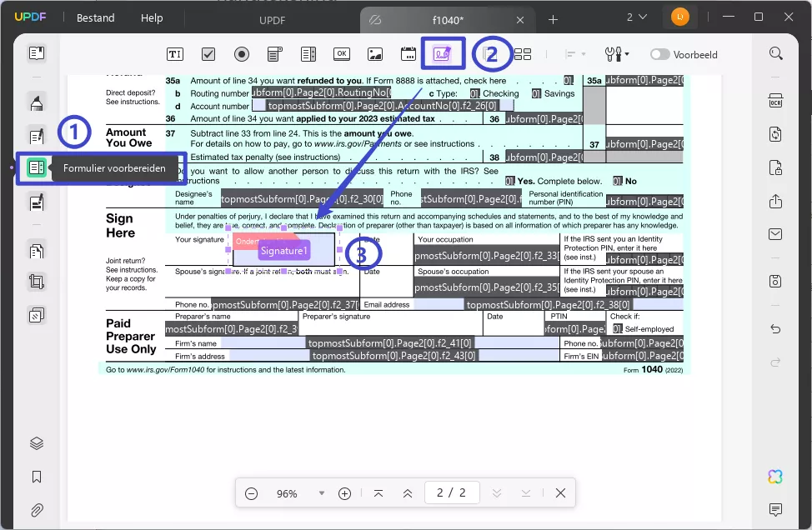Click the page number input box
The image size is (812, 530).
click(451, 493)
